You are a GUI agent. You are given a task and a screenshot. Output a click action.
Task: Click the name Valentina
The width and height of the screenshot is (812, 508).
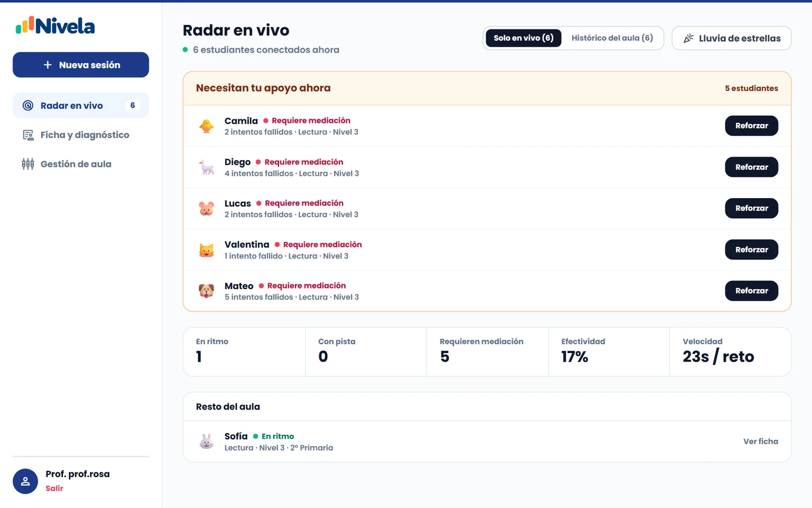[x=247, y=245]
